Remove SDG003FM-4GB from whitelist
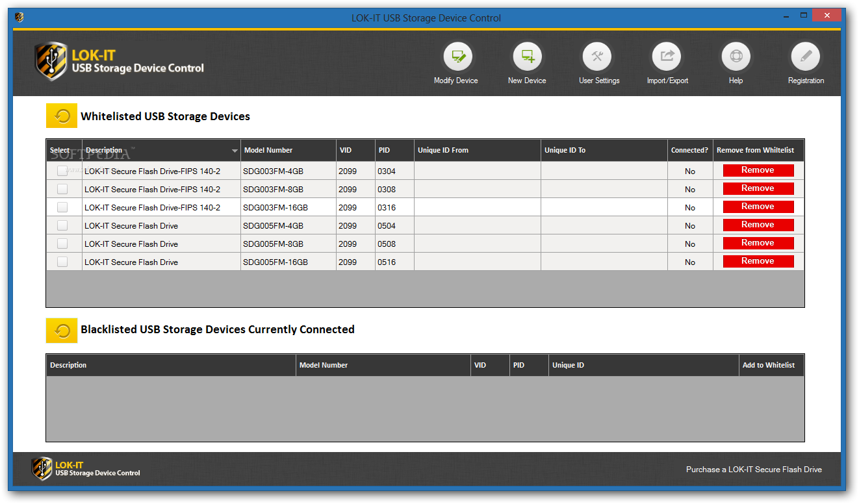Image resolution: width=859 pixels, height=504 pixels. [758, 170]
